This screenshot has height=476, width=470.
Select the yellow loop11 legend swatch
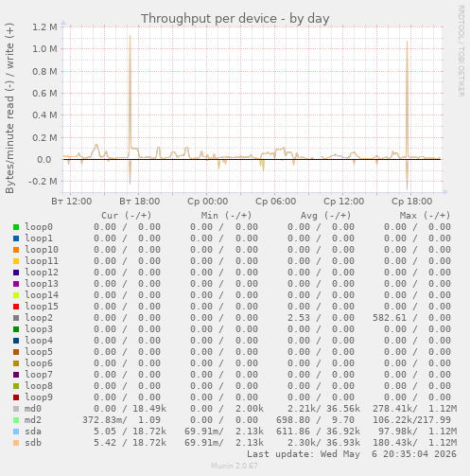(x=16, y=261)
